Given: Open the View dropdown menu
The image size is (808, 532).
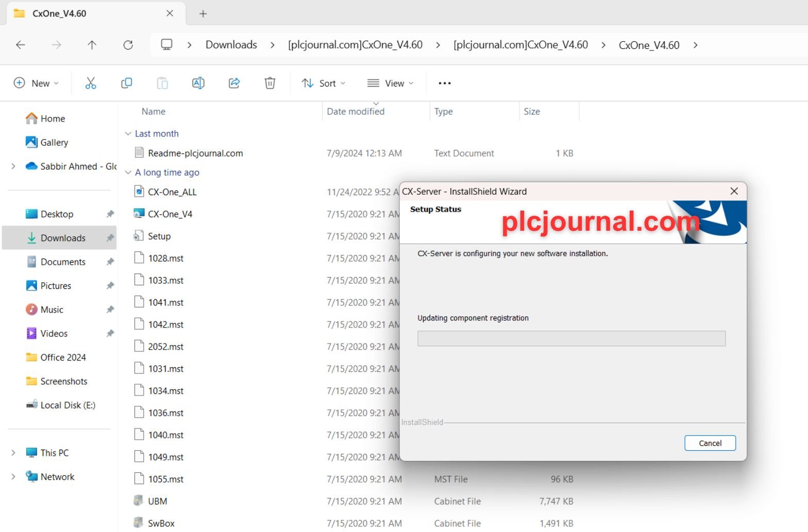Looking at the screenshot, I should 390,83.
